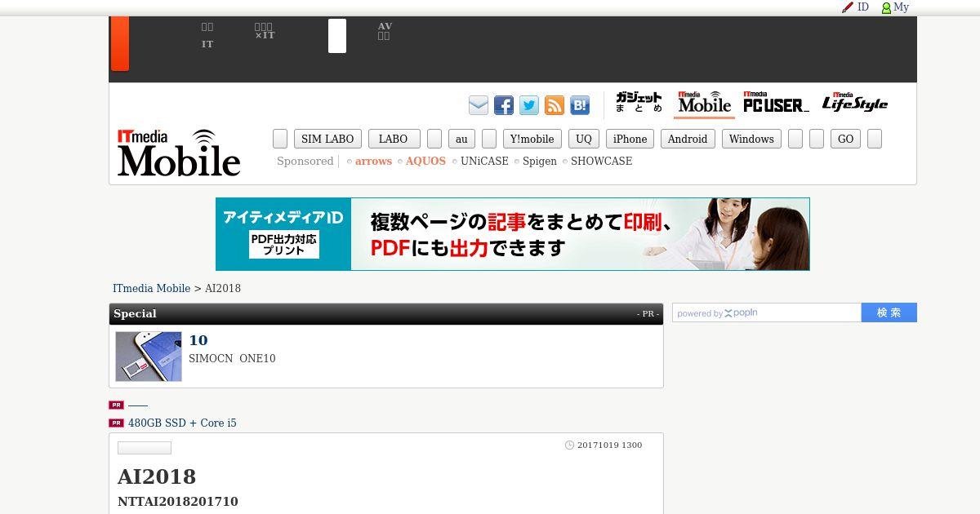Open the PR link 480GB SSD + Core i5
The width and height of the screenshot is (980, 514).
tap(182, 423)
